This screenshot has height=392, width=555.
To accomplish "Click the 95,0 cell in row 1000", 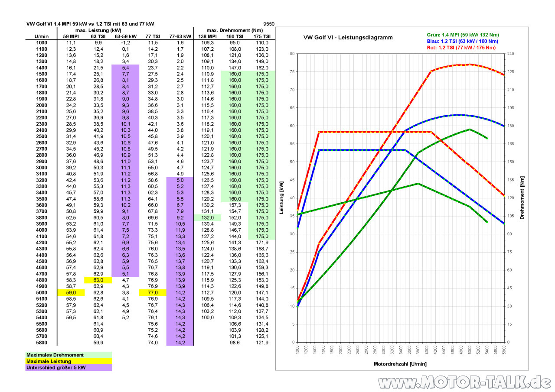I will click(x=235, y=42).
